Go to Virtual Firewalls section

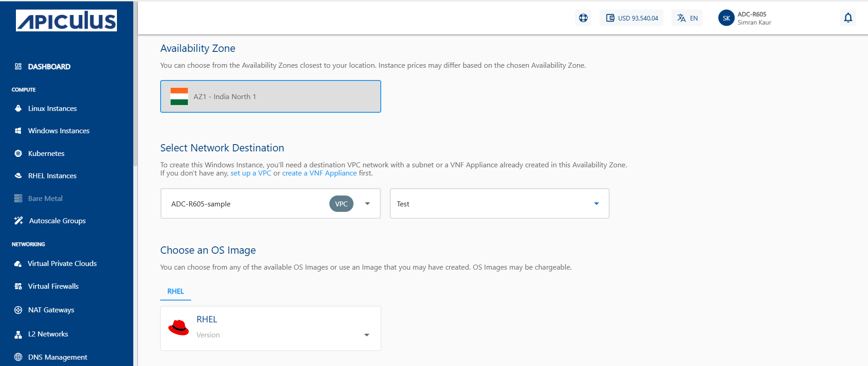[53, 286]
